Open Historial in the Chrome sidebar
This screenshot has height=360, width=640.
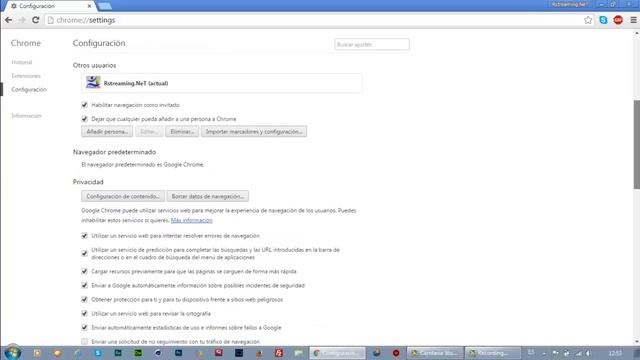pos(22,62)
